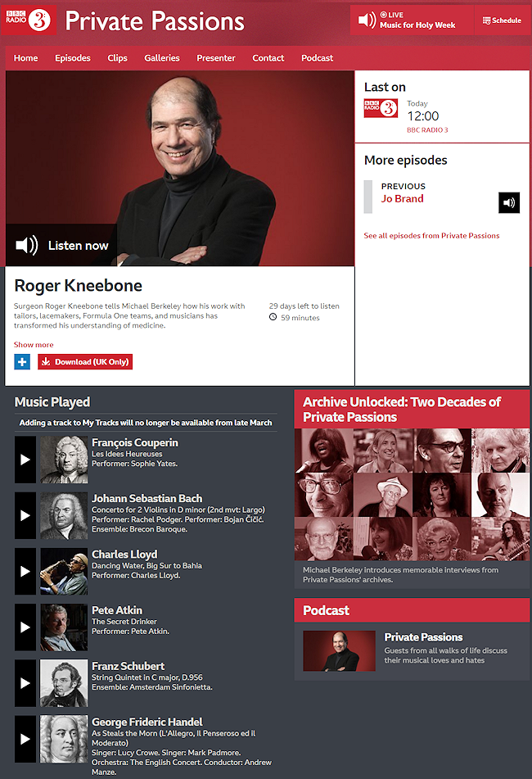532x779 pixels.
Task: Go to the Galleries tab
Action: 162,57
